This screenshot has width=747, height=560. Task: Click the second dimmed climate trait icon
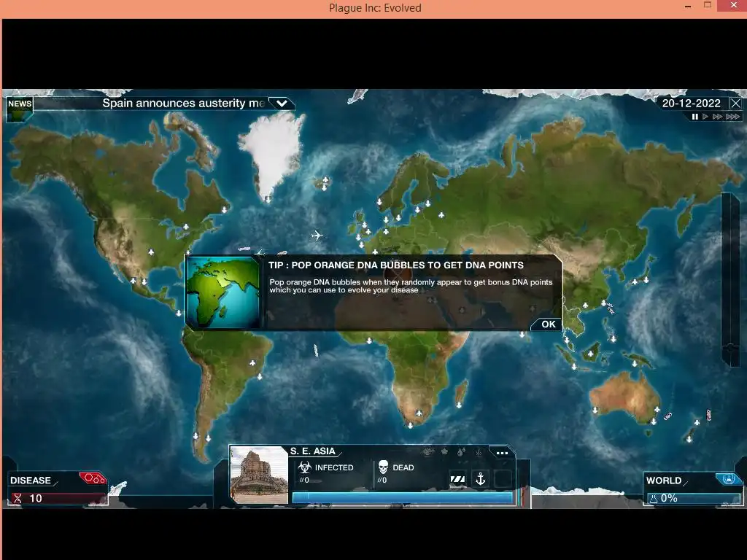[x=444, y=452]
